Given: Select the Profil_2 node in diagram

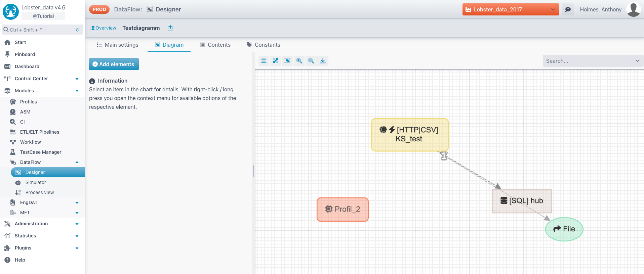Looking at the screenshot, I should click(x=343, y=209).
